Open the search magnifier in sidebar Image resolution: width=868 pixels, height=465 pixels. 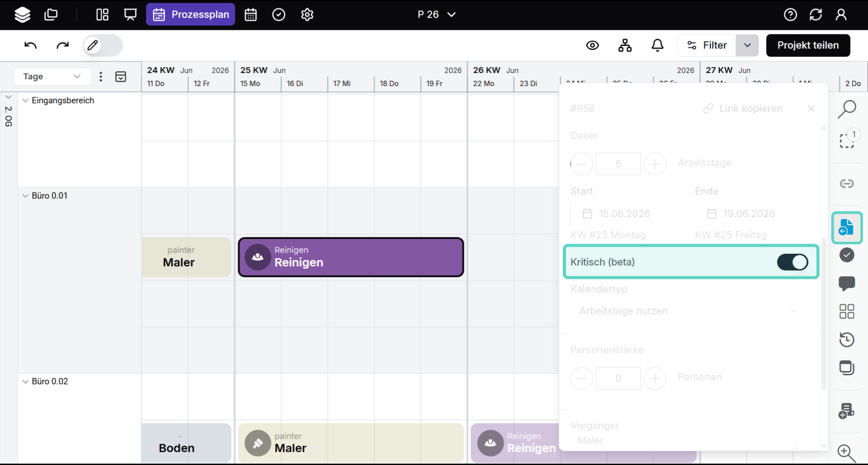tap(846, 109)
